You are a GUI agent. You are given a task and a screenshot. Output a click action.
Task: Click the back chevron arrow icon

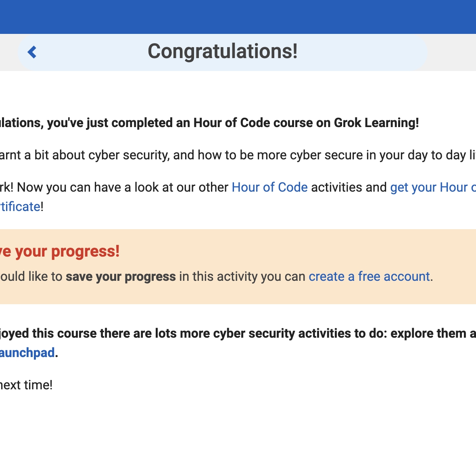point(32,52)
